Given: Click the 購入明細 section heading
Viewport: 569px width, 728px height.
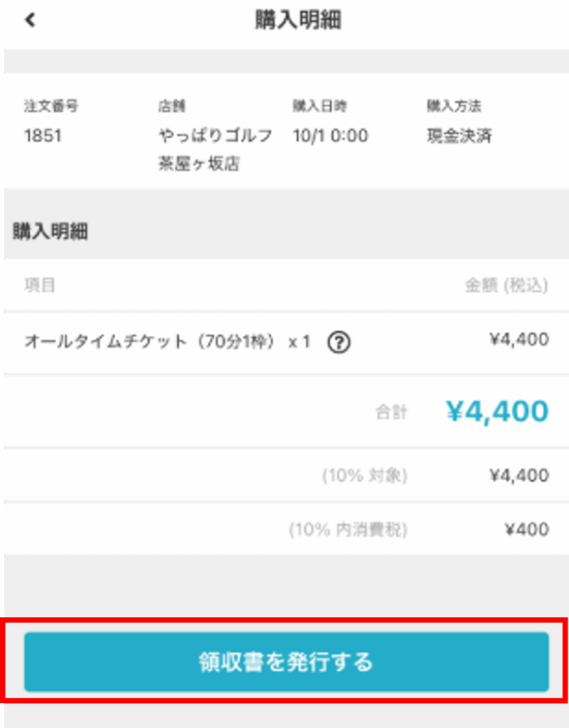Looking at the screenshot, I should (x=50, y=232).
